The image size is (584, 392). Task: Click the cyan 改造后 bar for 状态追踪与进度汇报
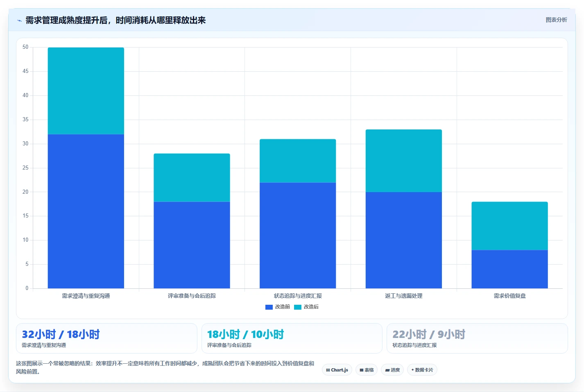coord(298,161)
